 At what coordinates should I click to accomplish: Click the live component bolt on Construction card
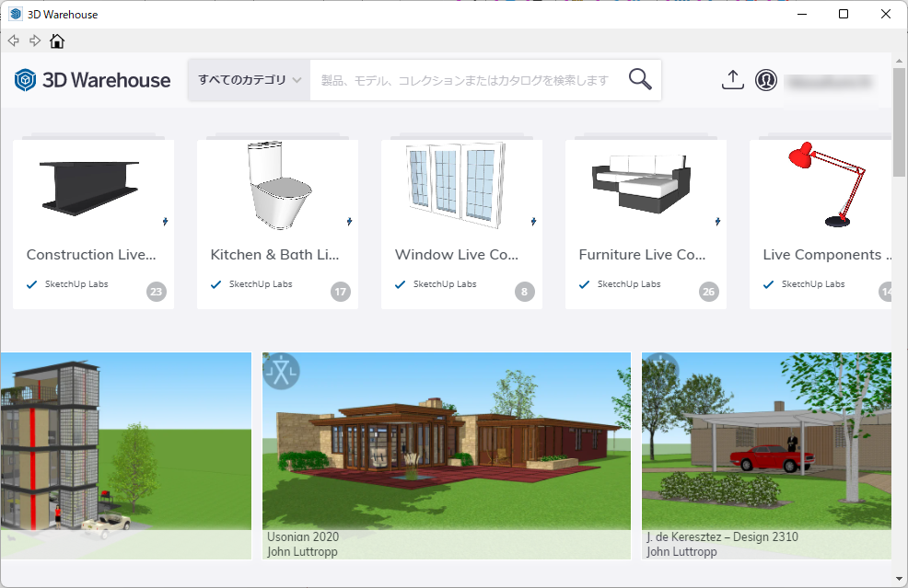[x=165, y=221]
